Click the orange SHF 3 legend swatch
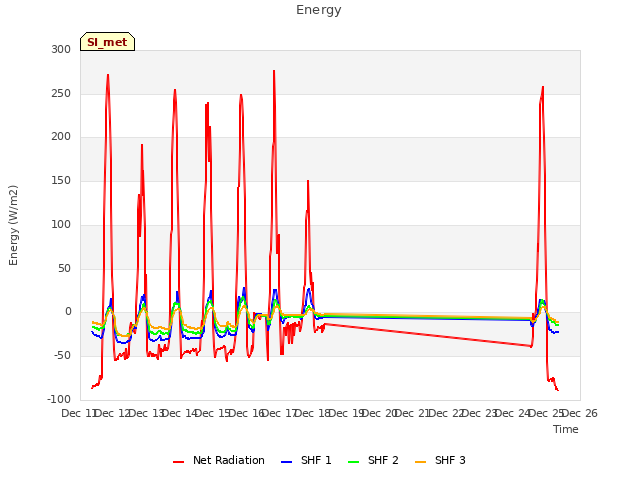The image size is (640, 480). click(x=420, y=462)
